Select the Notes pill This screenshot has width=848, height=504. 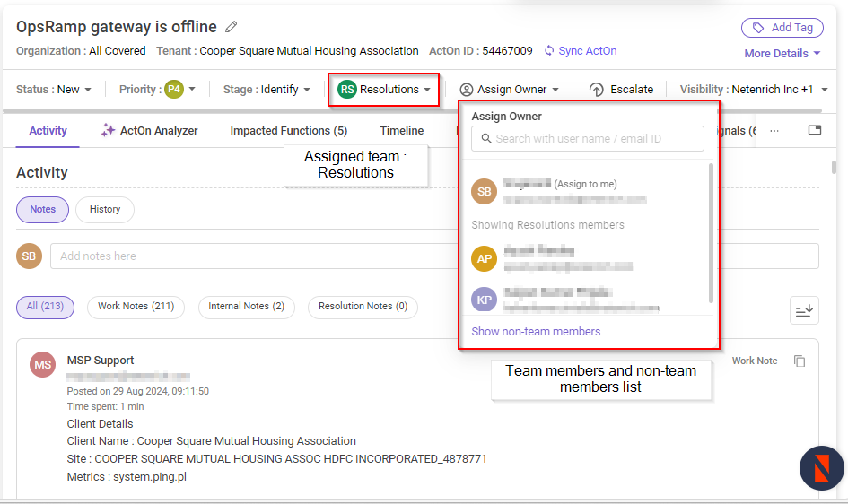[x=43, y=210]
